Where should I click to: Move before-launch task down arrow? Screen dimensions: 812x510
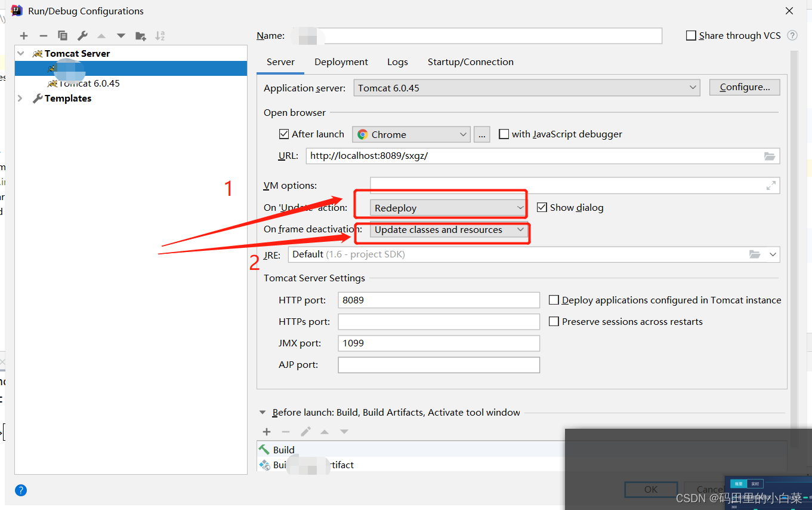344,432
